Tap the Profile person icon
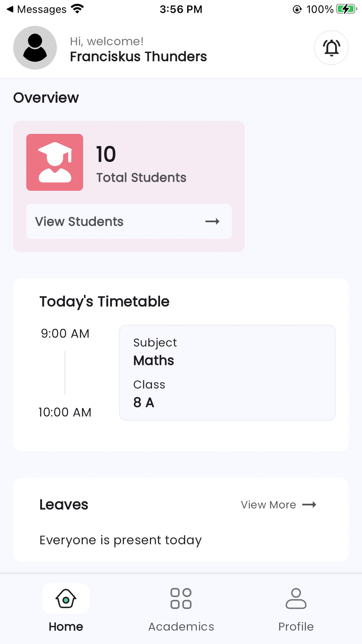The height and width of the screenshot is (644, 362). point(296,598)
